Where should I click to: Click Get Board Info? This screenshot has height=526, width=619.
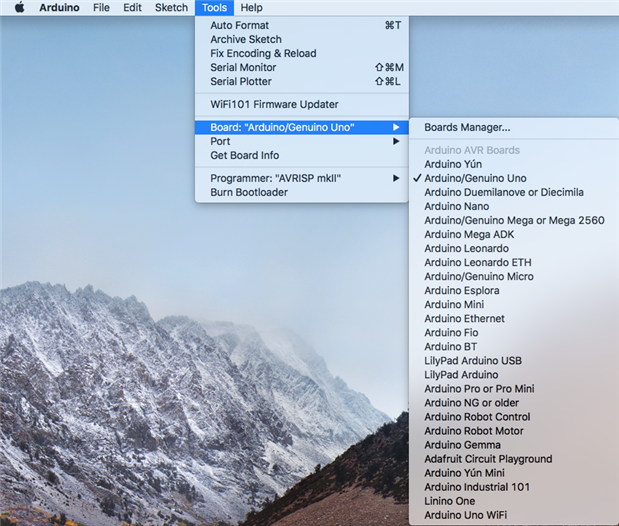(302, 155)
